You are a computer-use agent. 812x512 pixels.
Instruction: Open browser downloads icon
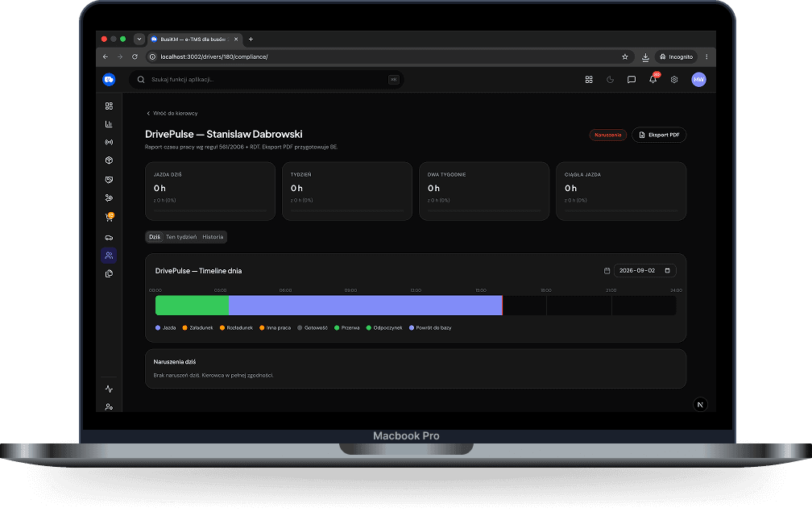pos(645,57)
